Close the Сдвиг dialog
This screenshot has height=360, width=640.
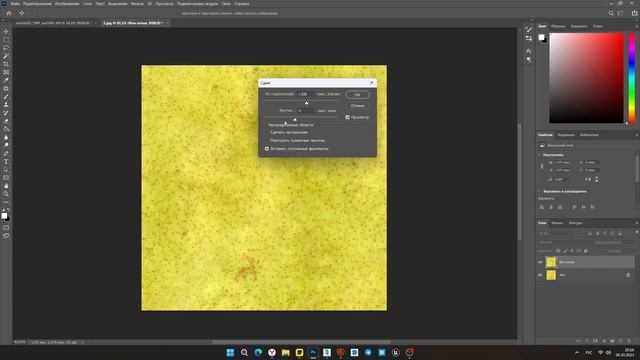coord(372,83)
